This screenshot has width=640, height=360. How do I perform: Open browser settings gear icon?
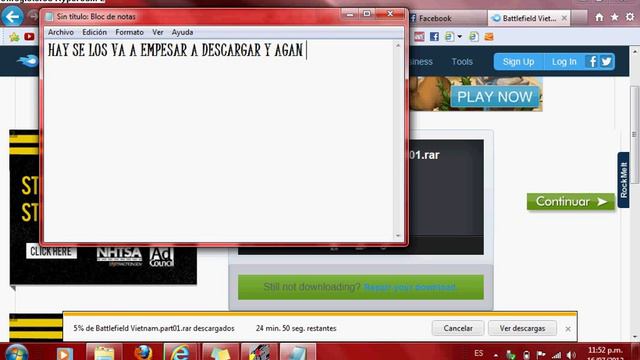point(630,17)
